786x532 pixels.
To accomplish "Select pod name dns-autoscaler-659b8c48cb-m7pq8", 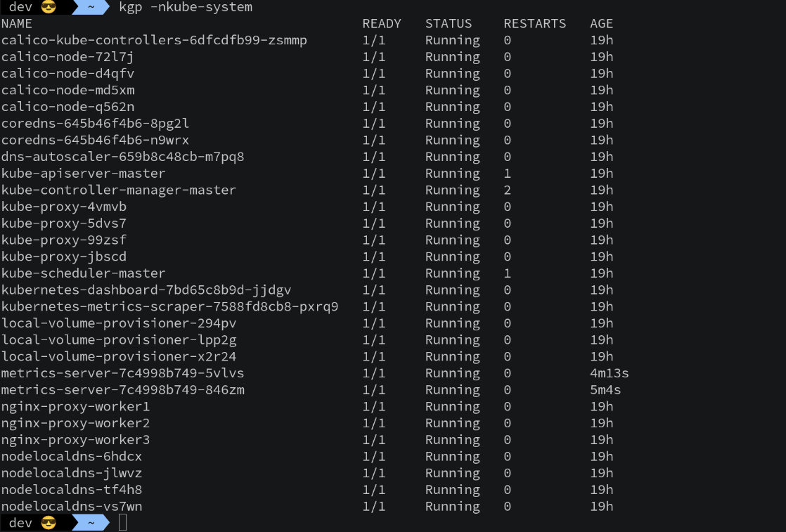I will pos(123,157).
